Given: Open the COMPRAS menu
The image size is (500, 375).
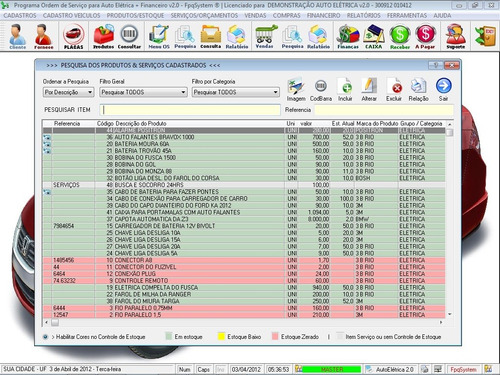Looking at the screenshot, I should point(287,15).
